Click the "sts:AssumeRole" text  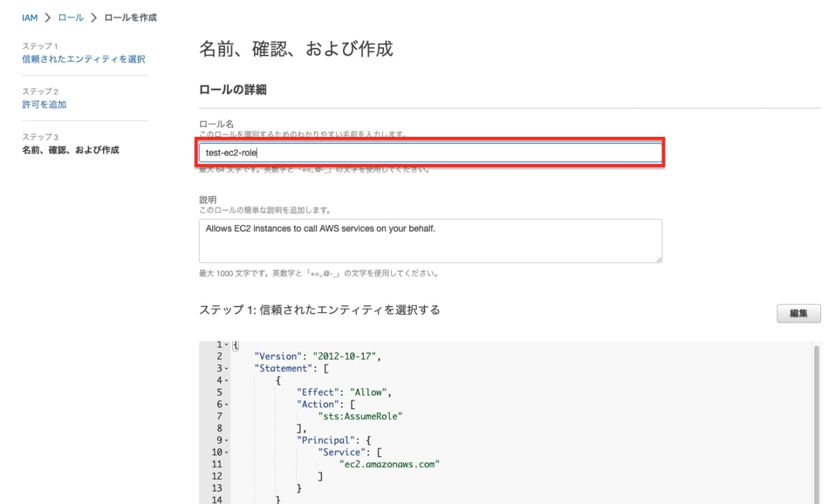point(360,416)
